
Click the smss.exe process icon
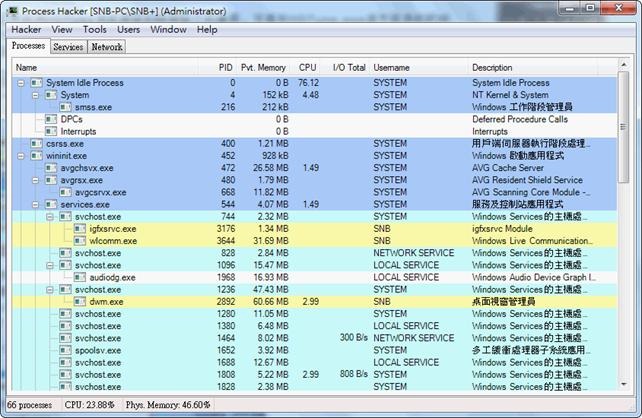point(65,107)
